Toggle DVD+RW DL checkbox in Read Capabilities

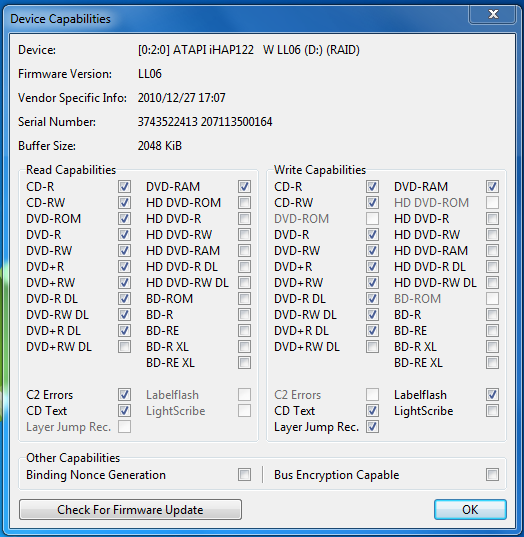click(x=124, y=347)
